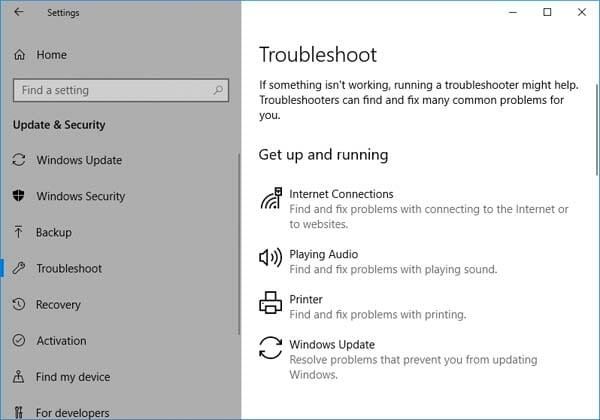Close the Settings window
Image resolution: width=600 pixels, height=420 pixels.
point(582,12)
